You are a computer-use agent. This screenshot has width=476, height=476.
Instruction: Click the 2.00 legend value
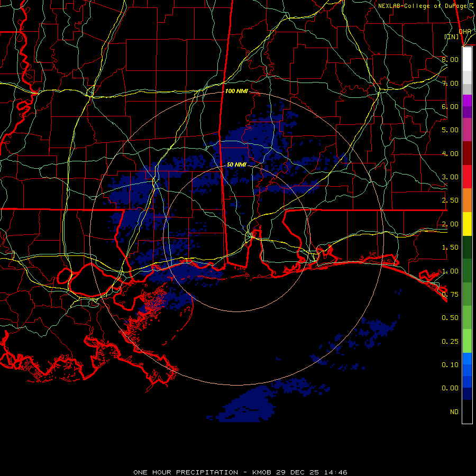450,224
